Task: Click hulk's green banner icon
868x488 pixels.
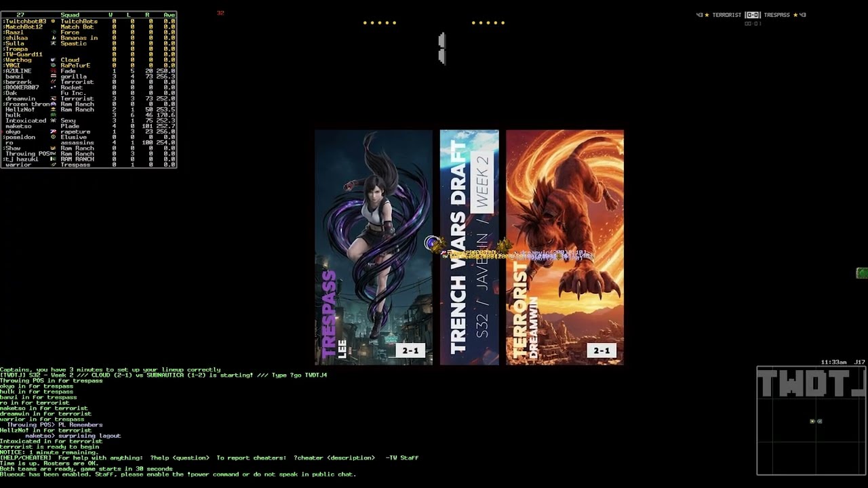Action: [x=53, y=115]
